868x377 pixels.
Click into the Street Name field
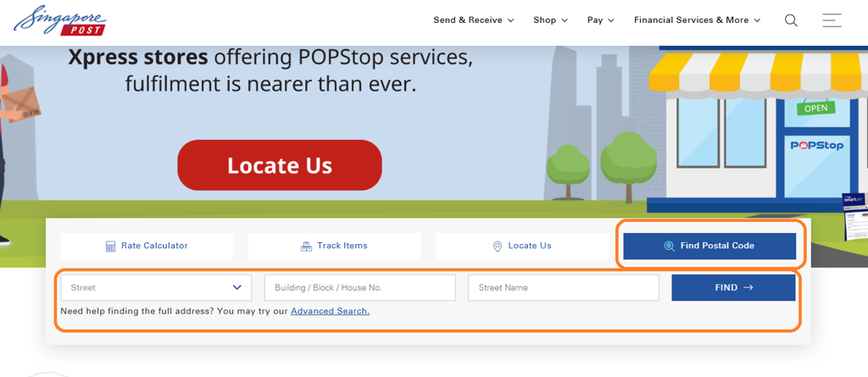(563, 288)
